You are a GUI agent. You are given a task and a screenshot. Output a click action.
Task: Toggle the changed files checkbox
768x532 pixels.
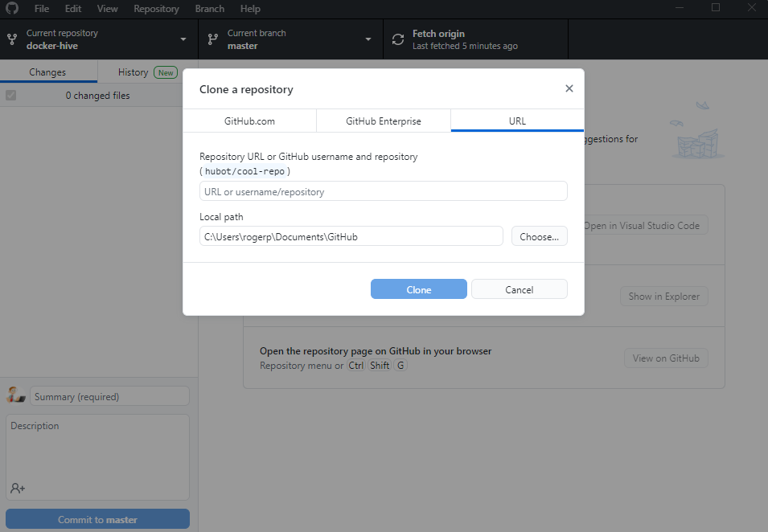pyautogui.click(x=11, y=96)
